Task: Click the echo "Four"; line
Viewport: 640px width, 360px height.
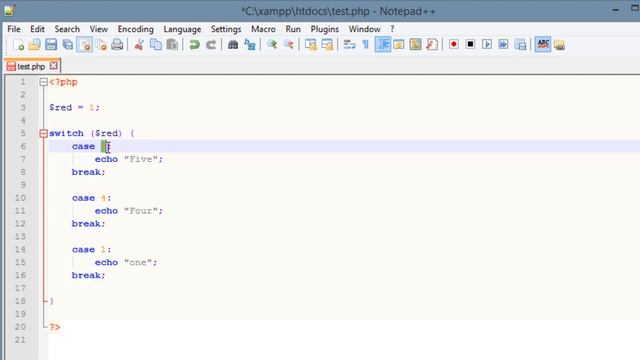Action: (129, 211)
